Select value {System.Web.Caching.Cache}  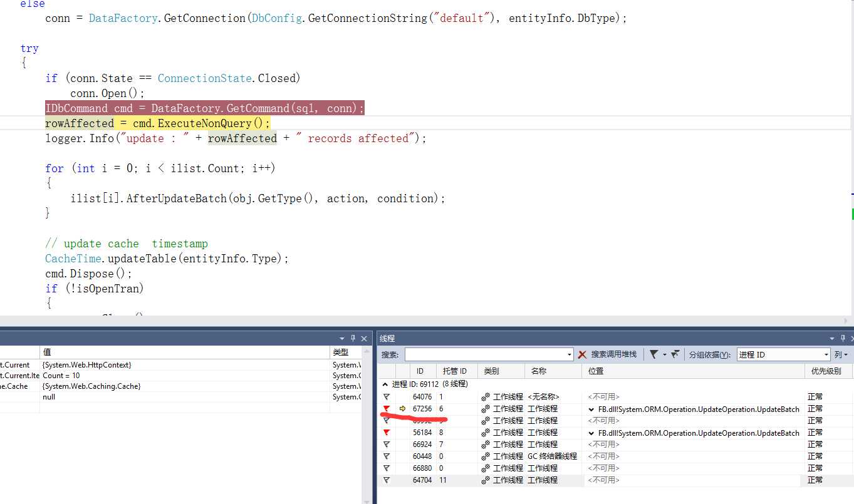click(x=91, y=386)
